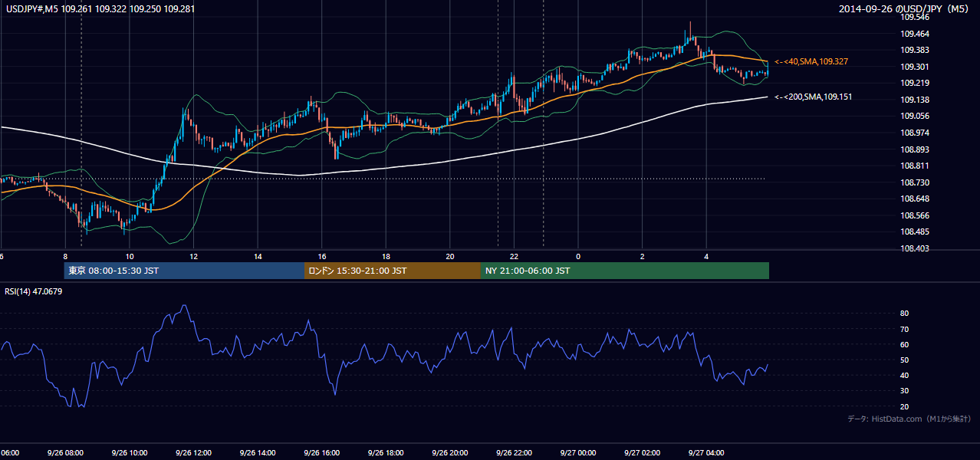Click the 108.485 price axis label
This screenshot has height=460, width=980.
click(x=915, y=232)
